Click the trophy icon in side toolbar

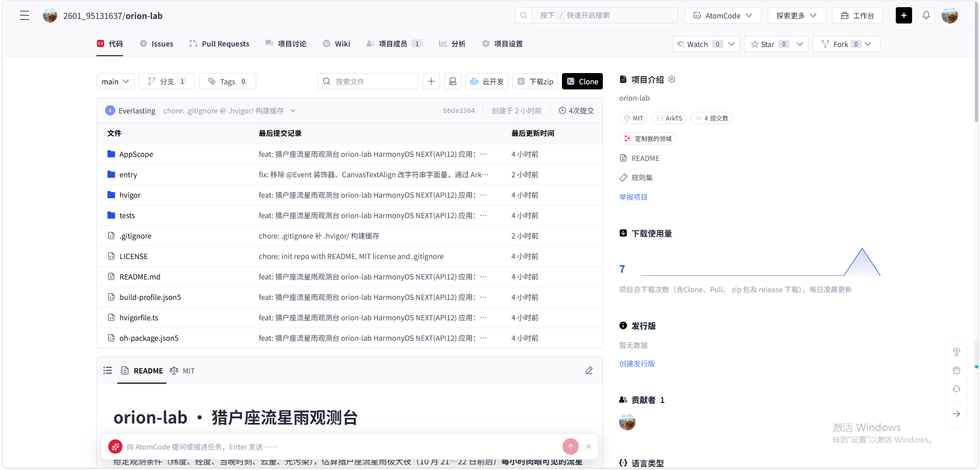957,351
